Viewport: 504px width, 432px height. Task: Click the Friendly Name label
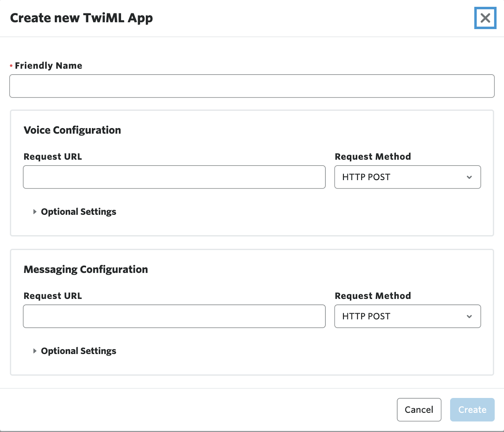(49, 65)
